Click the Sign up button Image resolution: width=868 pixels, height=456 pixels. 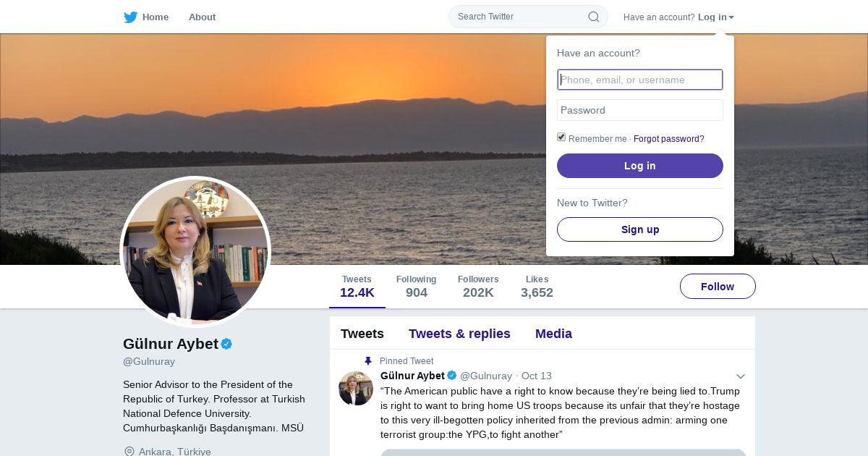[639, 229]
